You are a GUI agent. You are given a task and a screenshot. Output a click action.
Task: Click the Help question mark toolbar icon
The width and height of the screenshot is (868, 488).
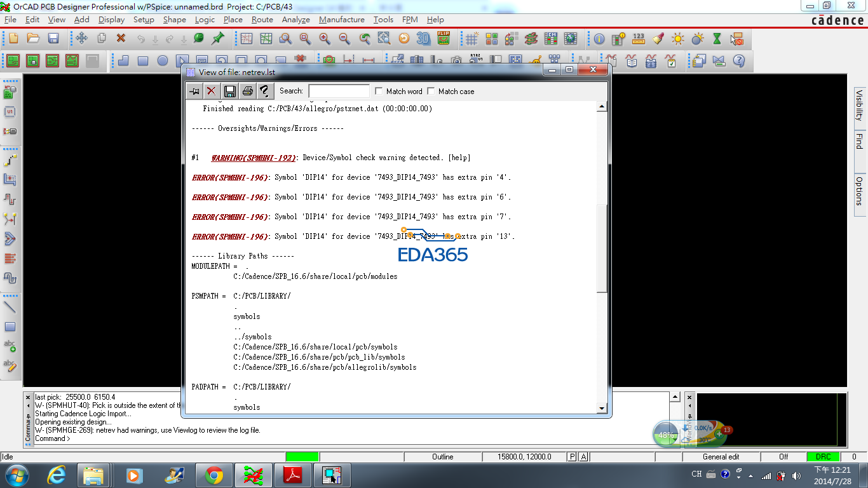click(x=739, y=61)
